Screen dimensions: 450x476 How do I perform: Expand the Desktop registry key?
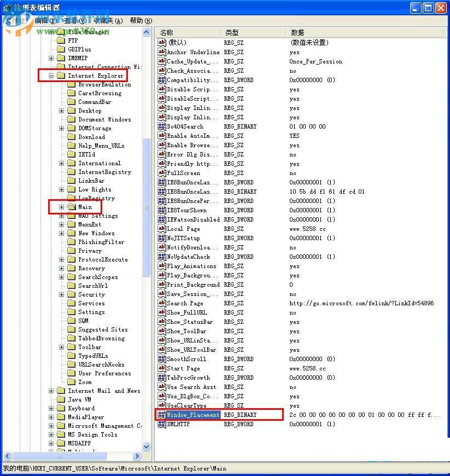pos(61,111)
